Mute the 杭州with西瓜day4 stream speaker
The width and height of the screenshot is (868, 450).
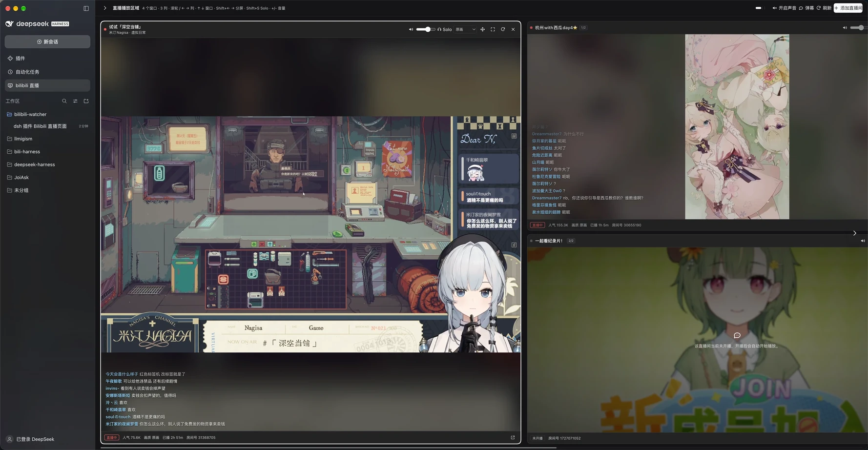click(x=845, y=28)
